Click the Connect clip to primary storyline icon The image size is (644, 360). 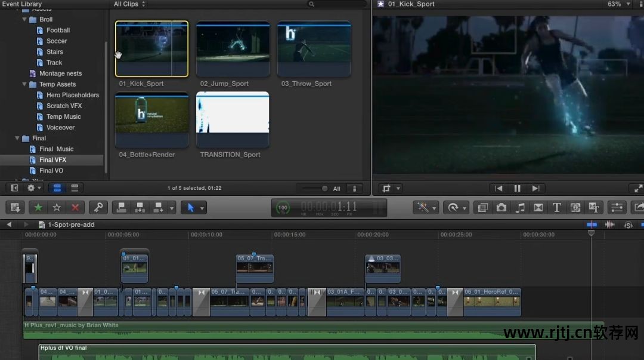[x=122, y=208]
